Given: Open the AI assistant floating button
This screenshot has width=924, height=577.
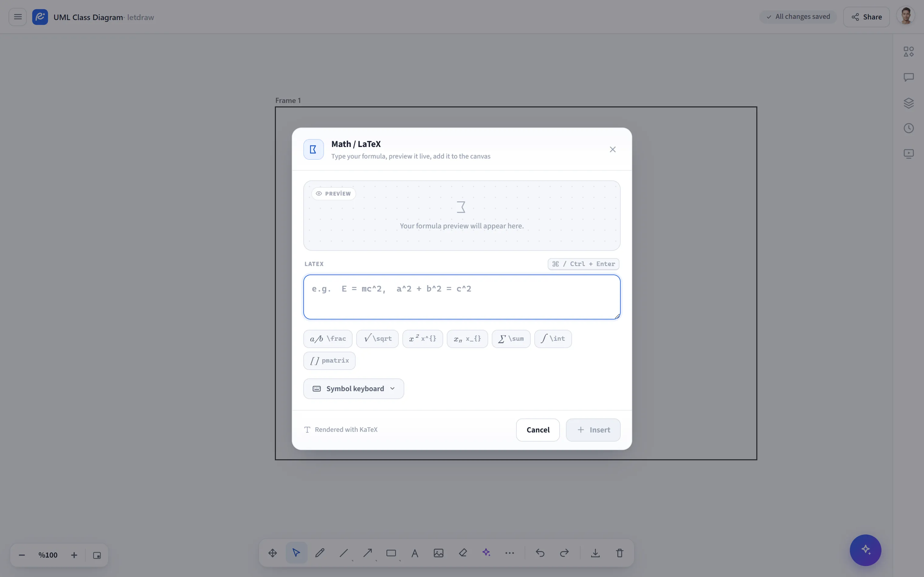Looking at the screenshot, I should coord(865,550).
